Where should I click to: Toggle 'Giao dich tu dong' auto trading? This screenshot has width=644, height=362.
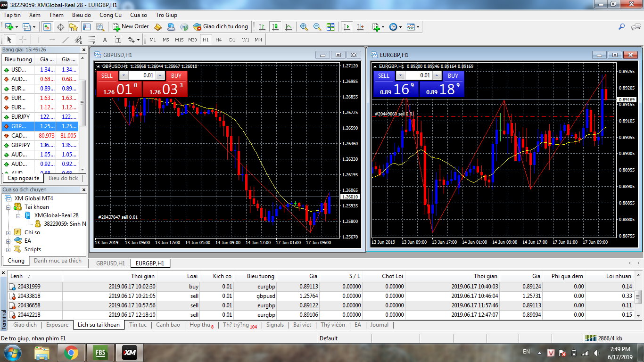221,27
